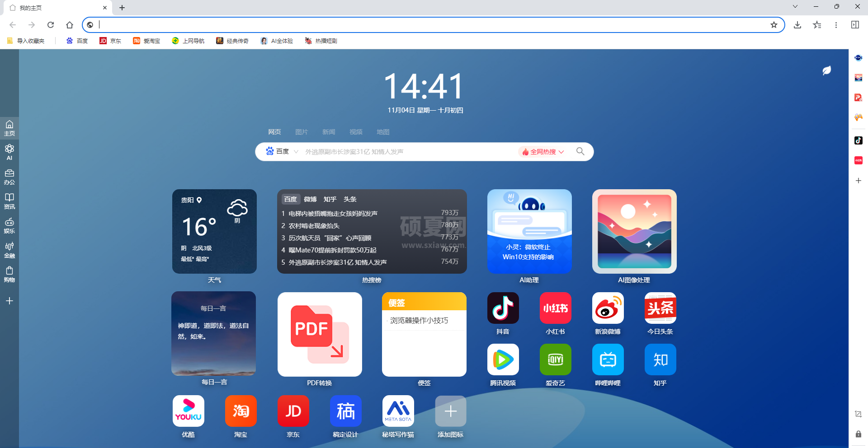Open the Gaoding Design (稿定设计) shortcut
The image size is (868, 448).
click(345, 411)
